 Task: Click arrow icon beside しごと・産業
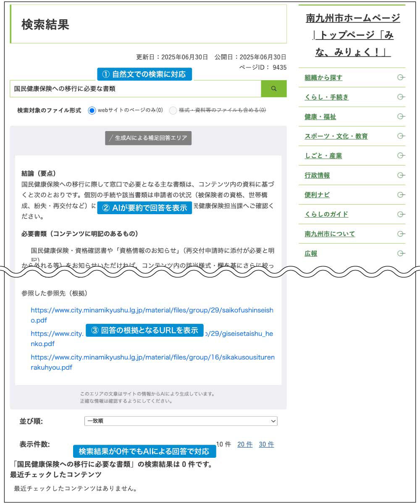(x=401, y=155)
